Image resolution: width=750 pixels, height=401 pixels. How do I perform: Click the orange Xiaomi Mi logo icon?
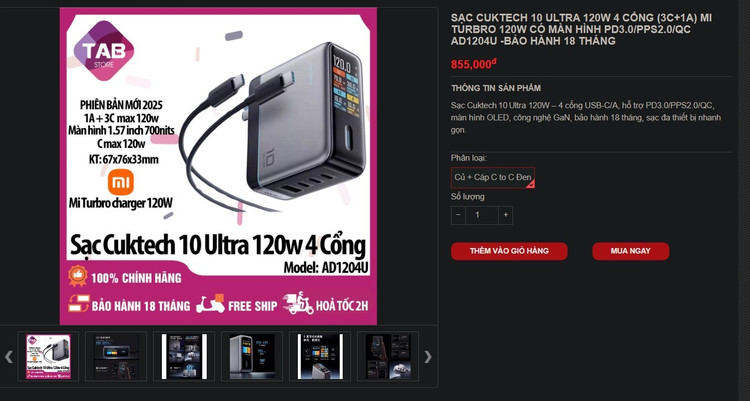121,182
